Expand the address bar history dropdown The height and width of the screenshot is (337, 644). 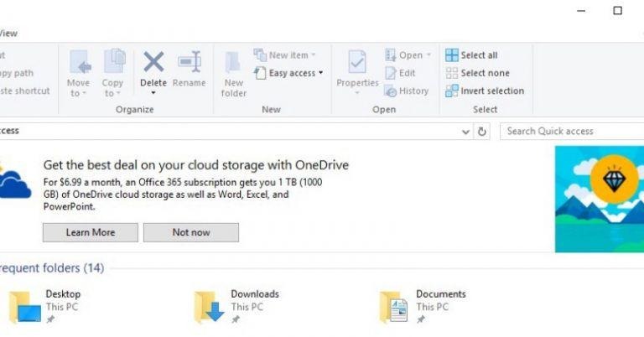tap(466, 132)
